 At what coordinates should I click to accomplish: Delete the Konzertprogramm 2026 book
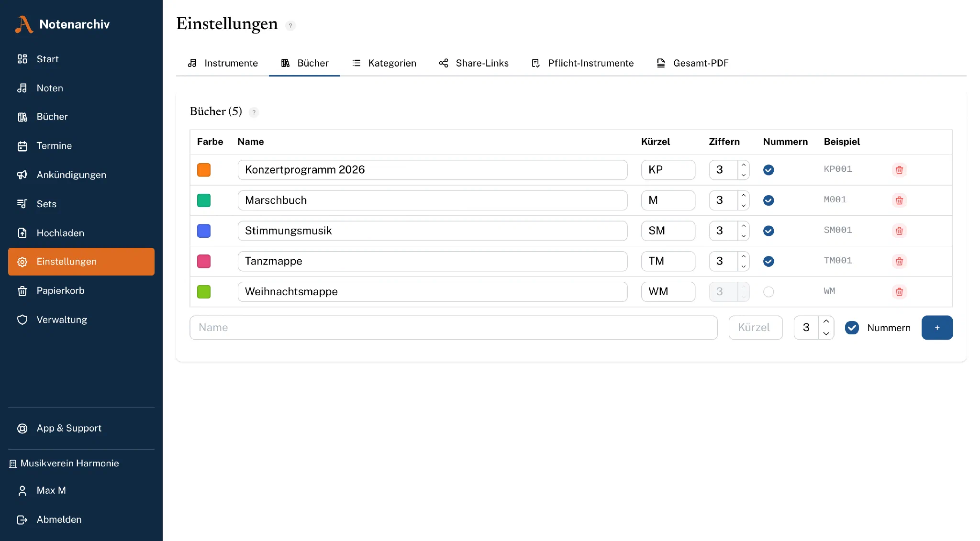coord(899,170)
